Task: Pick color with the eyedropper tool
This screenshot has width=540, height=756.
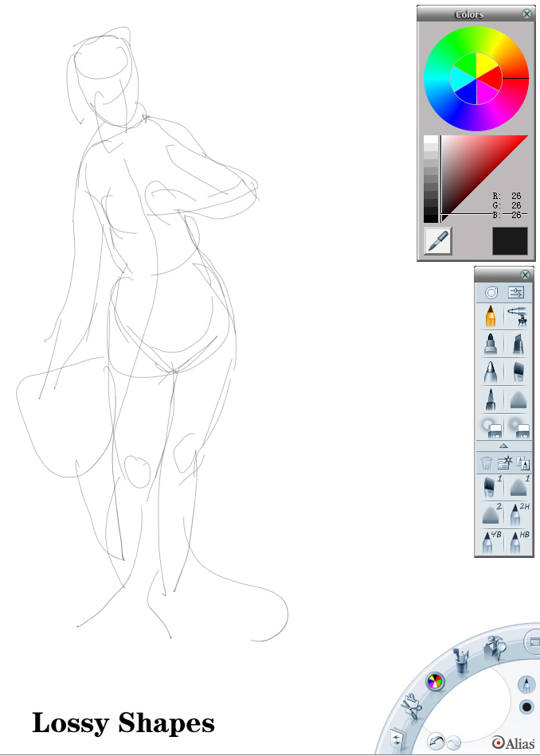Action: click(438, 240)
